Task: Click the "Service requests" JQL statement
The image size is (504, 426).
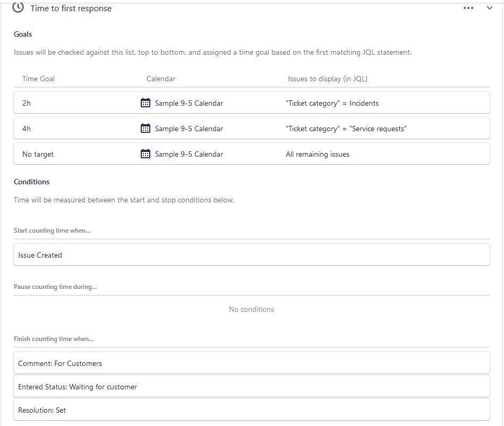Action: (x=346, y=129)
